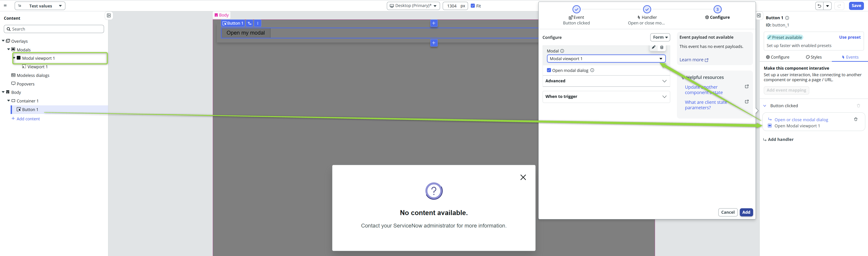The image size is (868, 256).
Task: Switch to the Styles tab
Action: coord(814,57)
